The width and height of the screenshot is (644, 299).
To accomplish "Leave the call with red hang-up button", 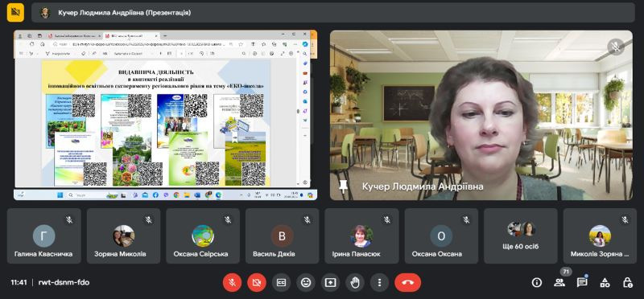I will pos(408,283).
